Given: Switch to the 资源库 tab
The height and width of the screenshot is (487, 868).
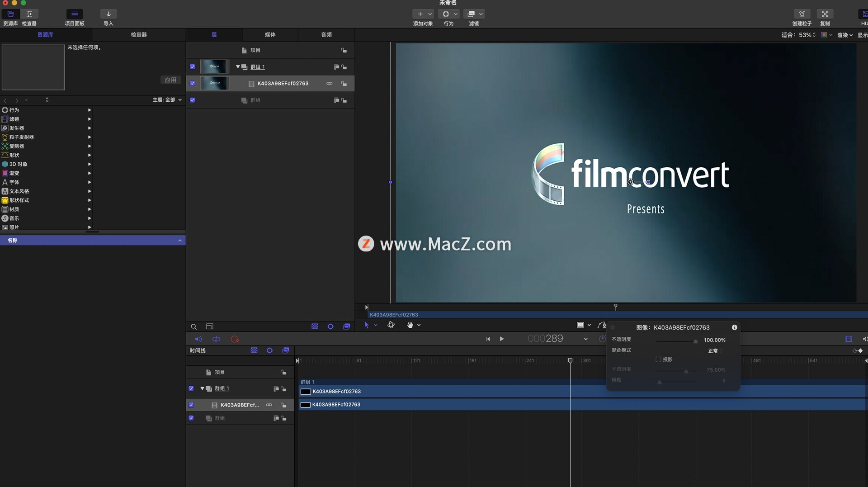Looking at the screenshot, I should point(45,35).
